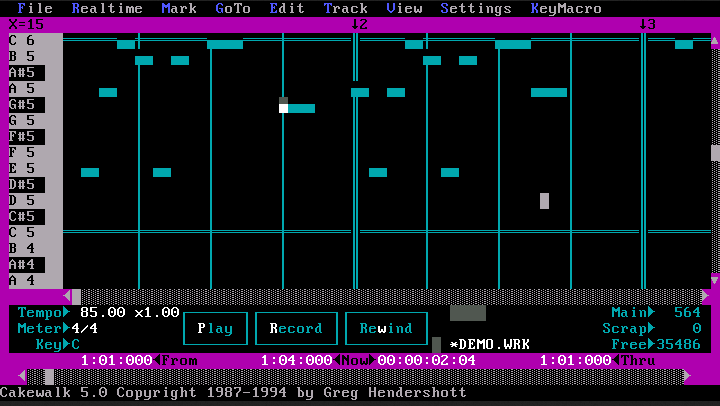Open the Settings menu
Screen dimensions: 720x406
pos(476,8)
